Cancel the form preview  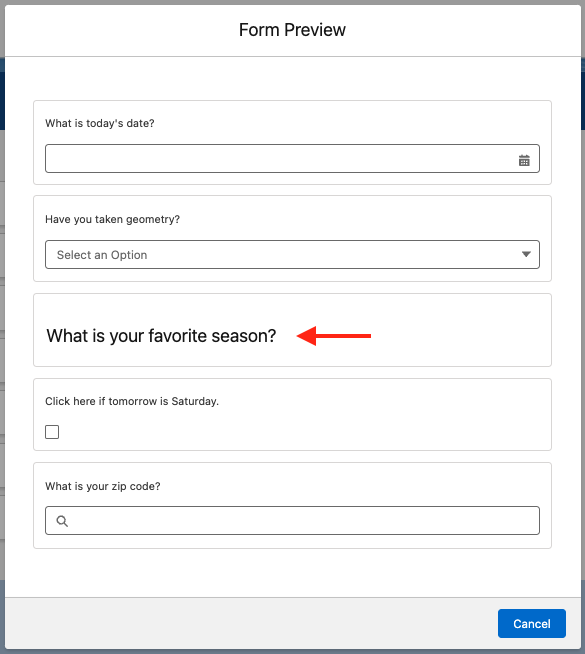coord(532,624)
